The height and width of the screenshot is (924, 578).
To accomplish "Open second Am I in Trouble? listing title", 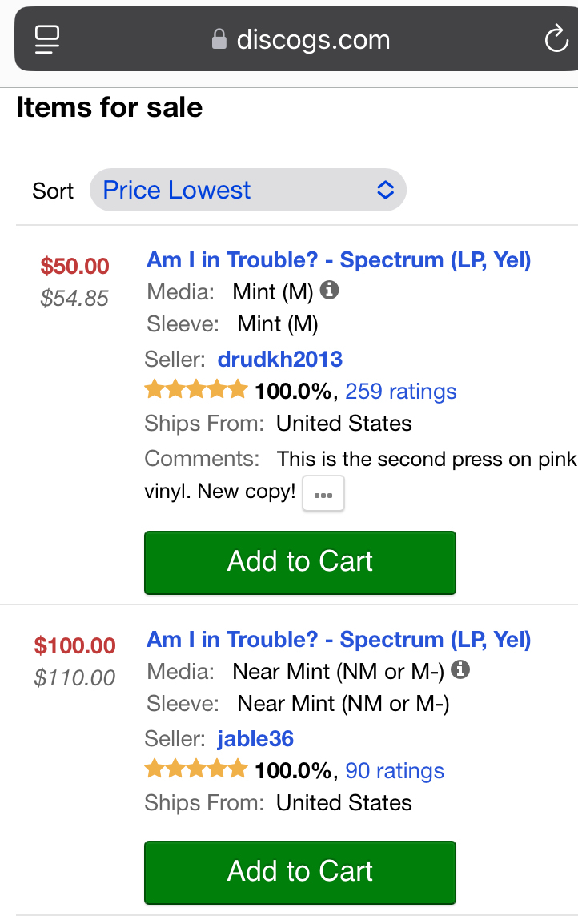I will 339,640.
